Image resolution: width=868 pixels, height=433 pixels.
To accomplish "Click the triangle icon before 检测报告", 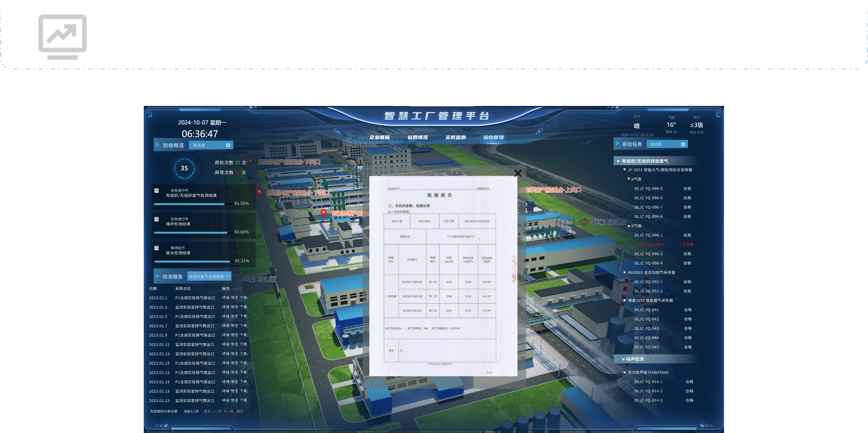I will [x=158, y=276].
